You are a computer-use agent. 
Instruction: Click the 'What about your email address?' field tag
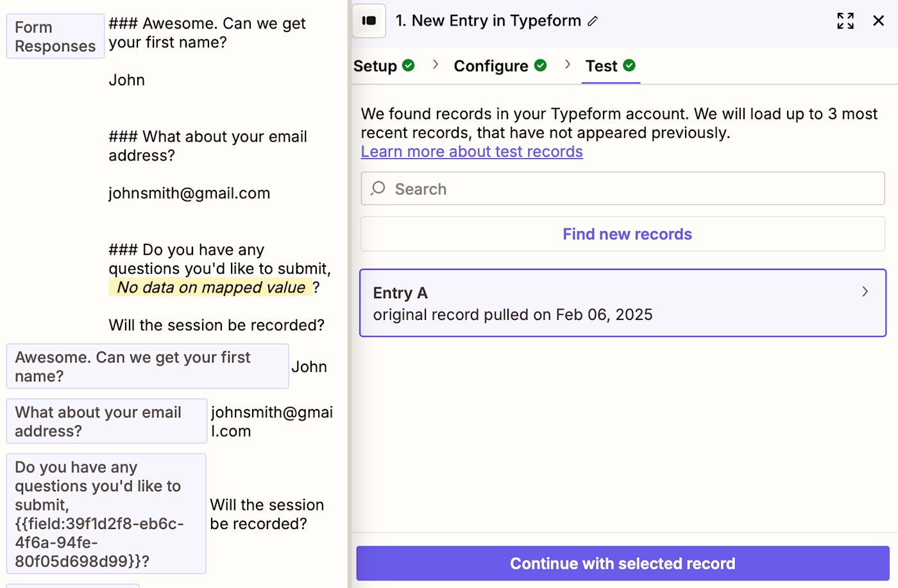click(106, 421)
